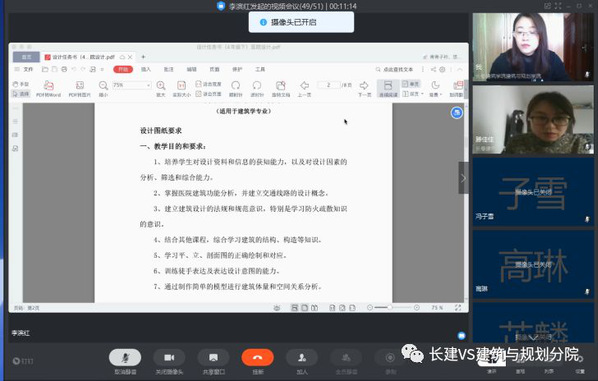Click the 共享窗口 share window button
The width and height of the screenshot is (598, 381).
213,357
